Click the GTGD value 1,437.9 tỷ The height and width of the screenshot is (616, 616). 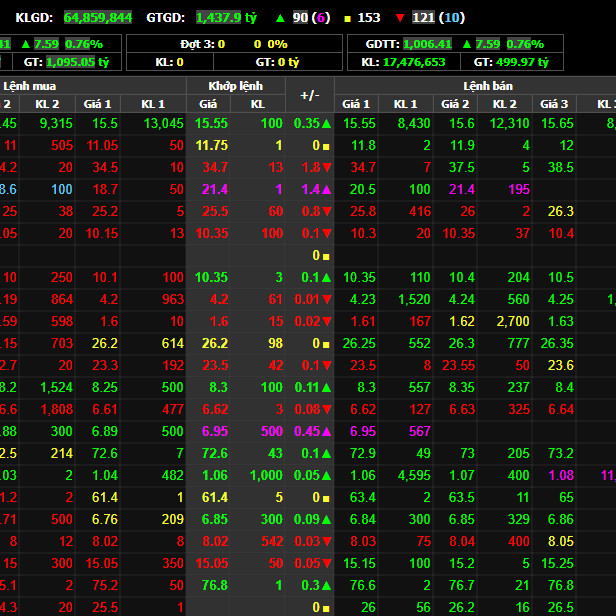pyautogui.click(x=226, y=18)
